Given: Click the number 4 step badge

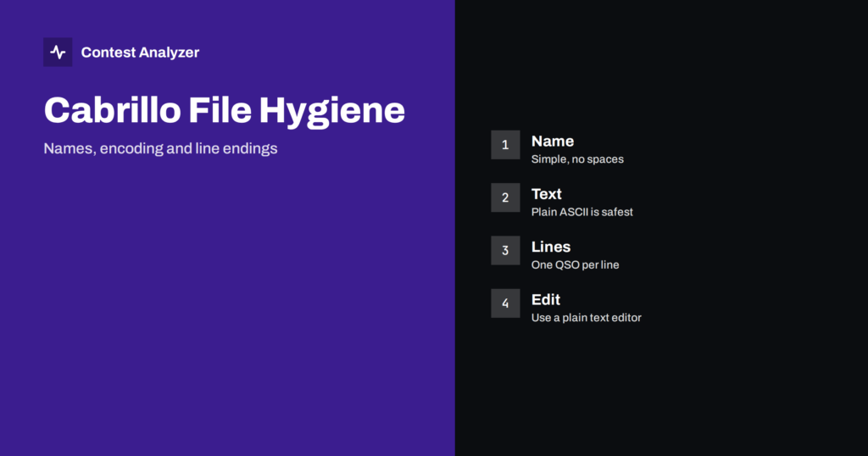Looking at the screenshot, I should tap(505, 303).
